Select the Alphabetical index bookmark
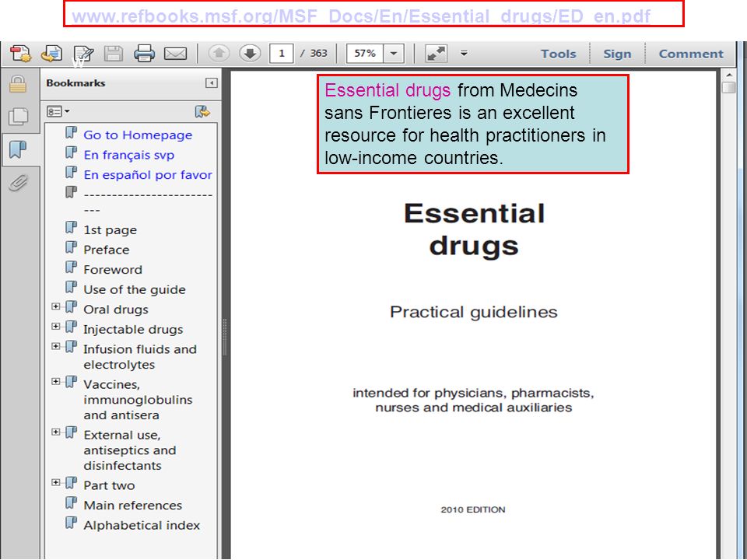 click(x=142, y=525)
